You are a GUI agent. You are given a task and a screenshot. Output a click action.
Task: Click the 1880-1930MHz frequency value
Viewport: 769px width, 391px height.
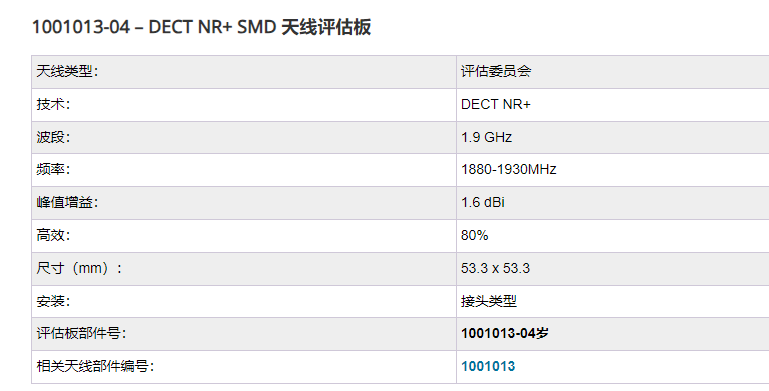tap(509, 170)
